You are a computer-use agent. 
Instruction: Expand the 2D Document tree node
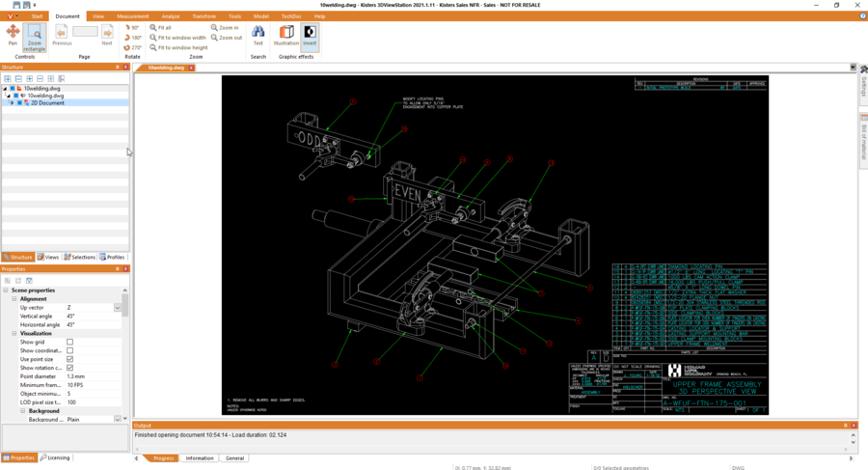[12, 102]
